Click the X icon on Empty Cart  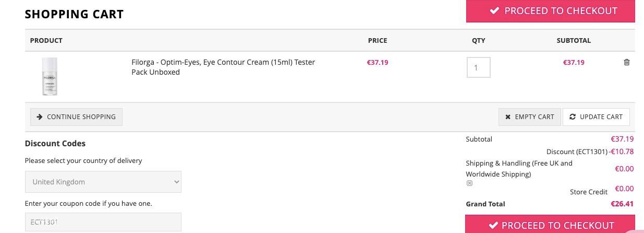[508, 117]
